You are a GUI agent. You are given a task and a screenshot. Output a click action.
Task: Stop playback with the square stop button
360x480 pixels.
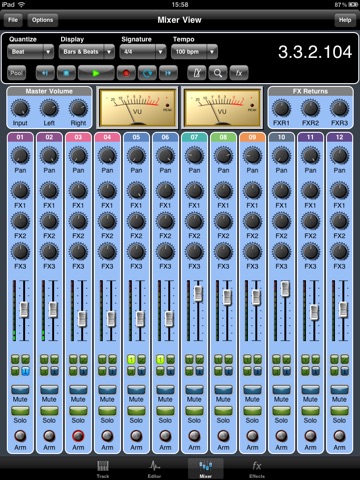tap(66, 73)
